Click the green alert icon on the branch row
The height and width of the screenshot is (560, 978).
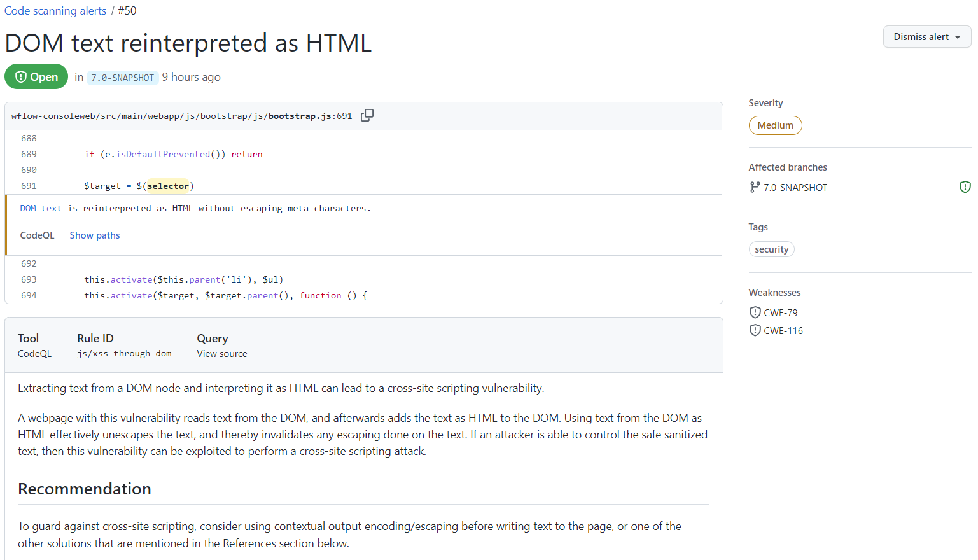pos(965,186)
